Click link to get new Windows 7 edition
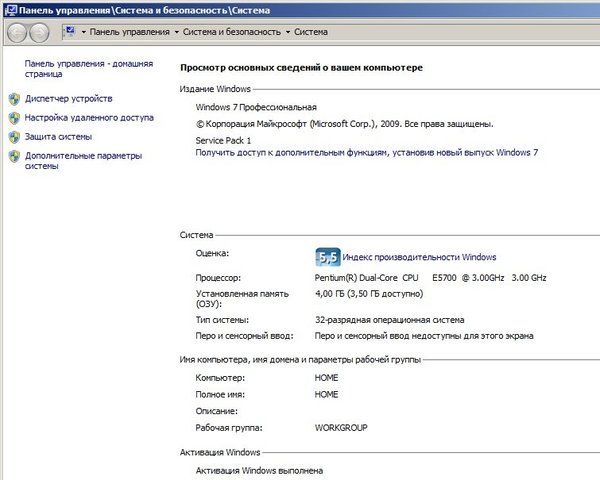This screenshot has width=600, height=480. 367,153
